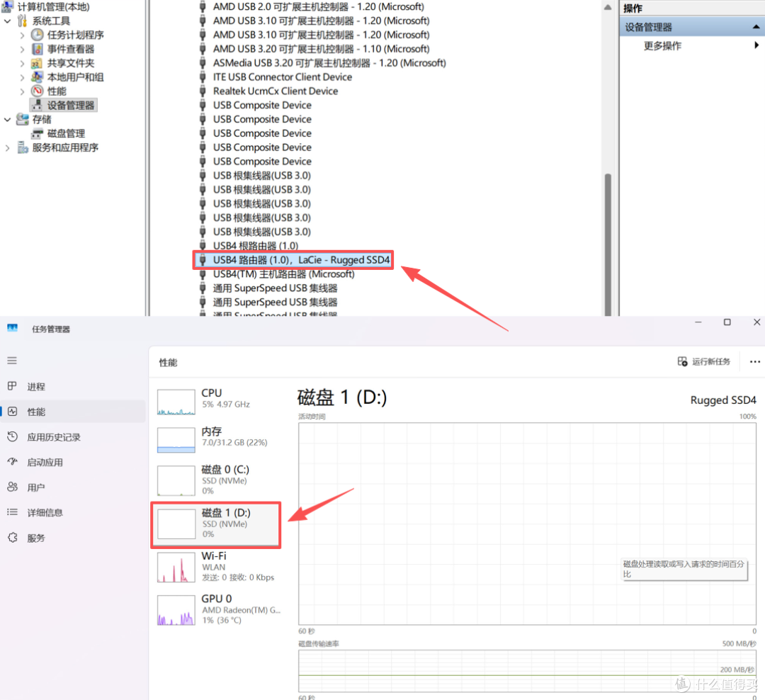The height and width of the screenshot is (700, 765).
Task: Select USB4 根路由器 (1.0) entry
Action: [x=256, y=246]
